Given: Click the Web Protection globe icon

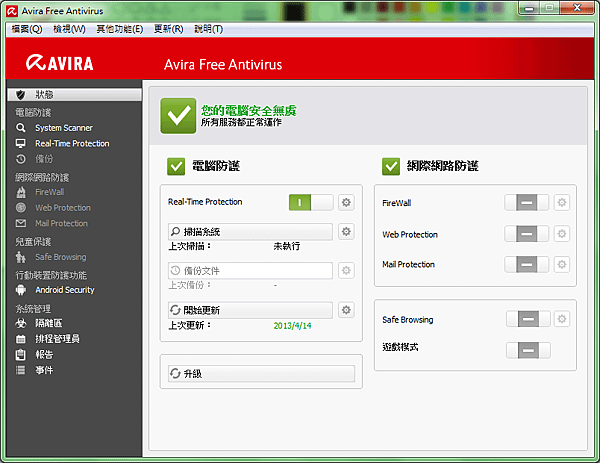Looking at the screenshot, I should point(21,207).
